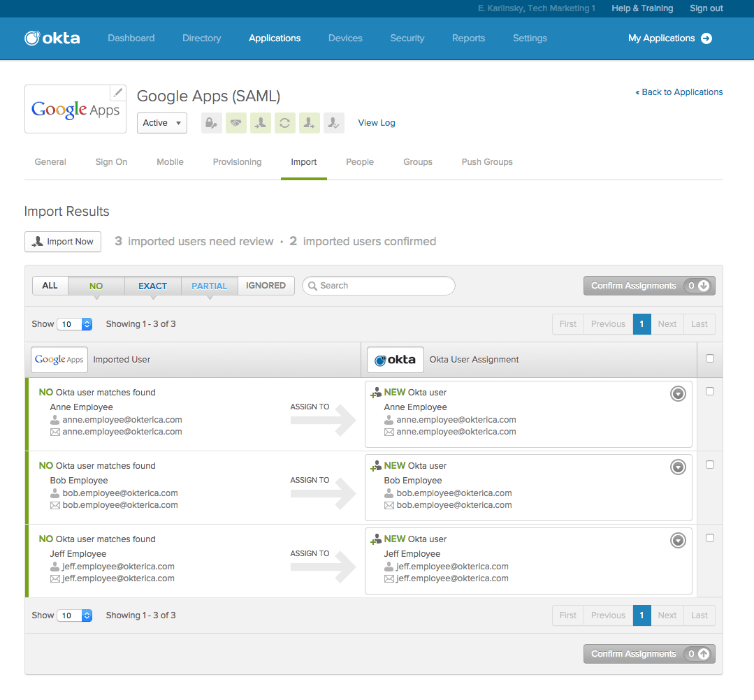The height and width of the screenshot is (700, 754).
Task: Check the box for Anne Employee's row
Action: coord(710,392)
